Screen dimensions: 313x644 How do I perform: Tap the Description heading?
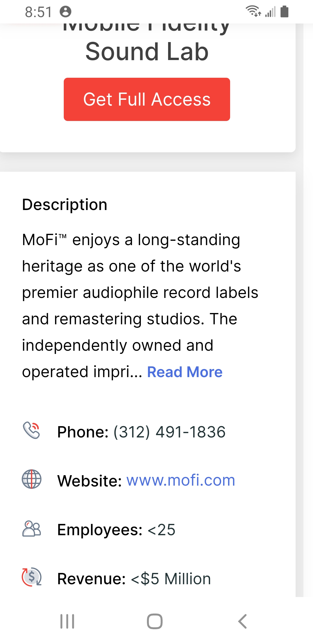65,205
